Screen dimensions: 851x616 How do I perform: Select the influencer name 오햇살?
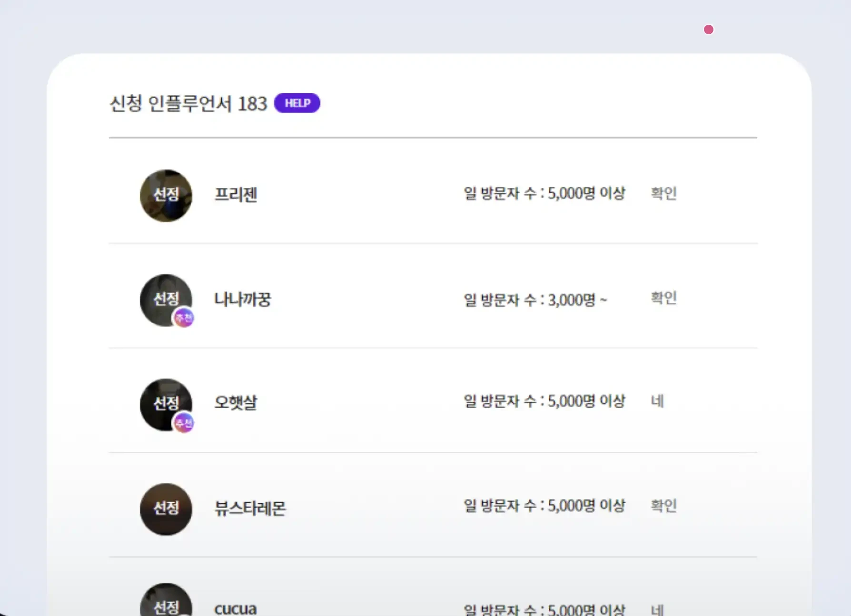[x=236, y=403]
